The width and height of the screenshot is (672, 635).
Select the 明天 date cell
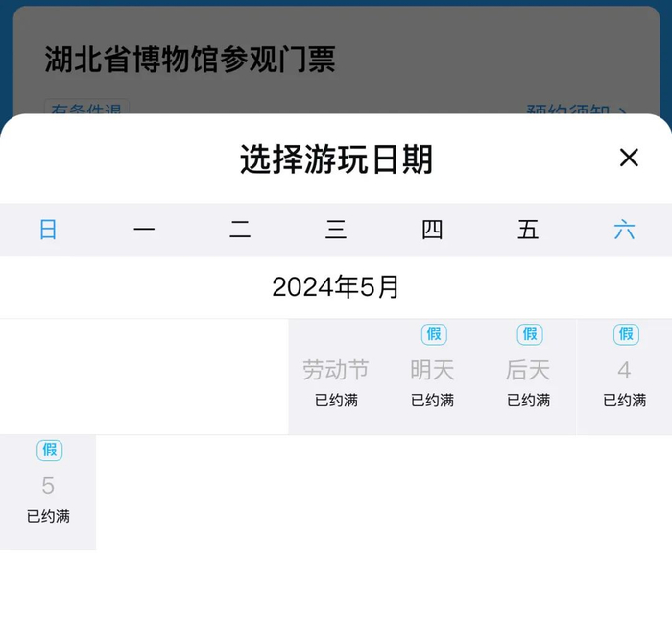point(432,377)
